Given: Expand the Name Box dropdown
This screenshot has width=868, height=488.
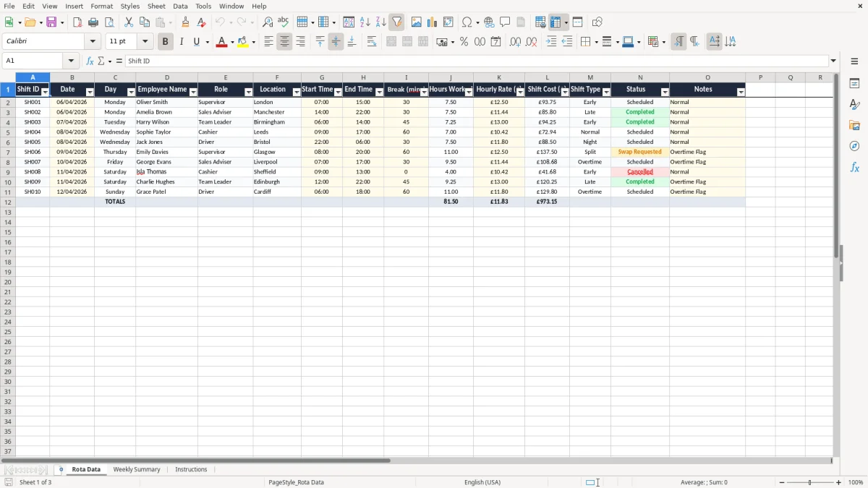Looking at the screenshot, I should pos(71,61).
